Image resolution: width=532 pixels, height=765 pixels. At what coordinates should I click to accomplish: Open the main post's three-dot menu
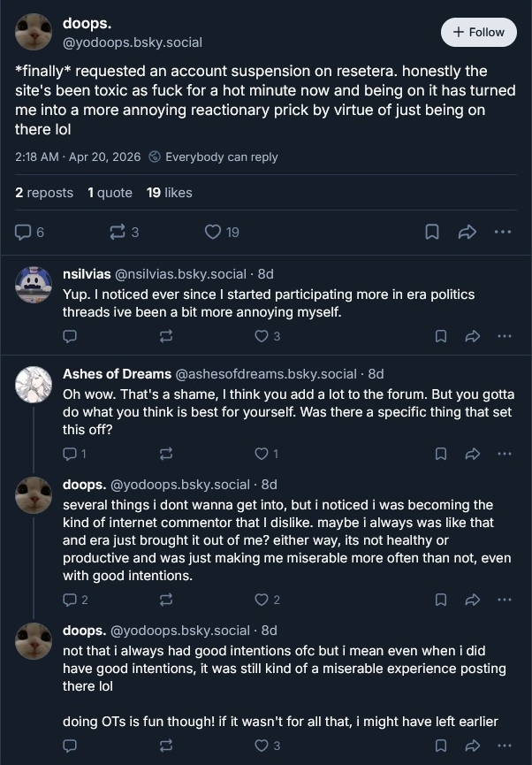(x=503, y=232)
